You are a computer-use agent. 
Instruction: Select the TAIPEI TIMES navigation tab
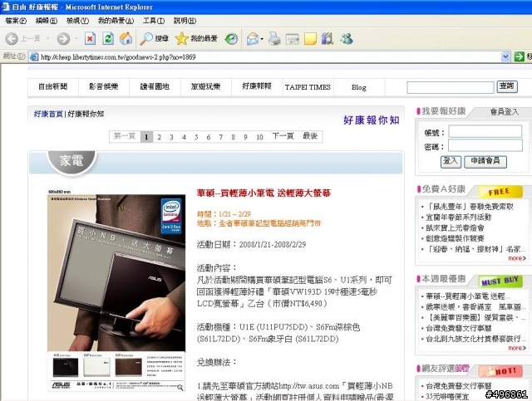[x=308, y=87]
